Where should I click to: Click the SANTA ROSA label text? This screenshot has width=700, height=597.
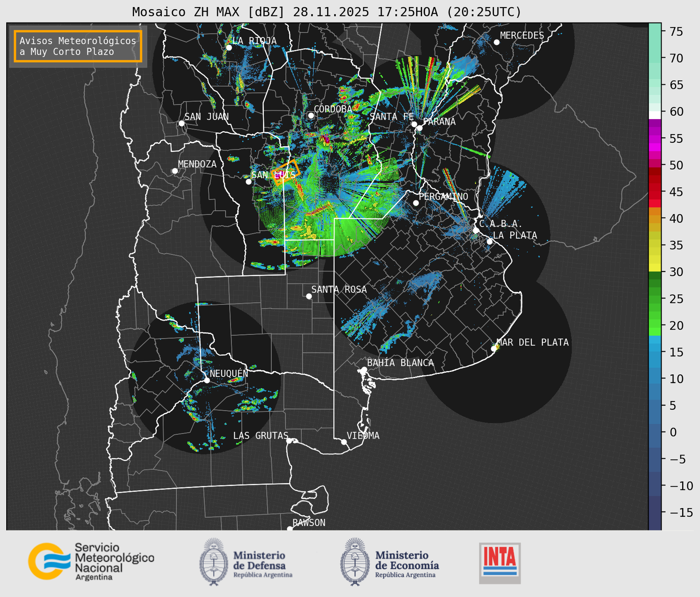click(x=339, y=289)
